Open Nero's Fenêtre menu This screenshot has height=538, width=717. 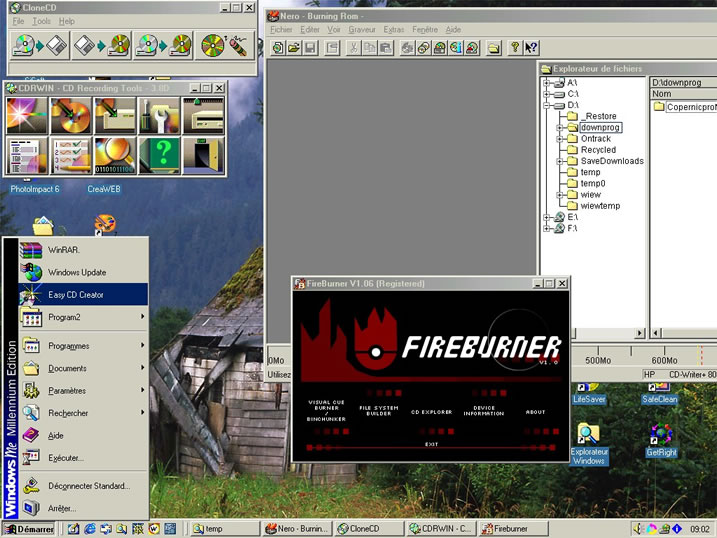[x=425, y=30]
